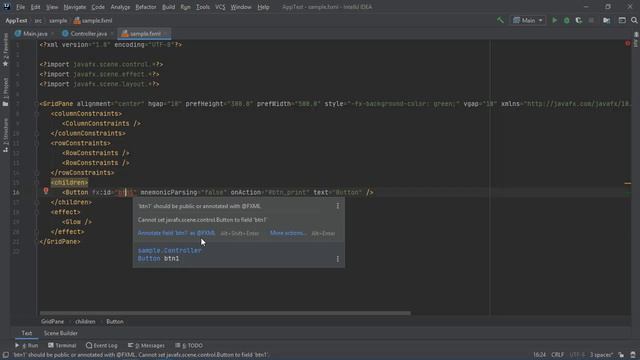Viewport: 640px width, 360px height.
Task: Click src in the navigation breadcrumb
Action: click(x=38, y=20)
